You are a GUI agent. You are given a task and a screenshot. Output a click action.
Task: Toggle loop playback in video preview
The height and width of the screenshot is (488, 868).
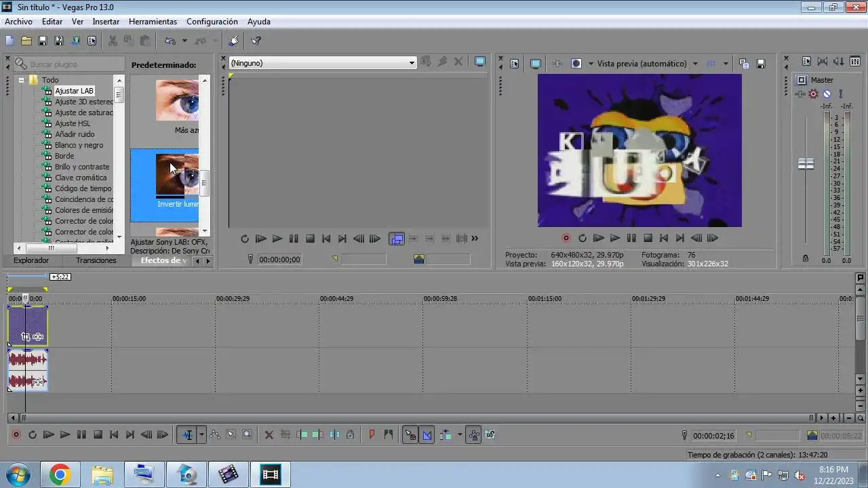coord(583,239)
